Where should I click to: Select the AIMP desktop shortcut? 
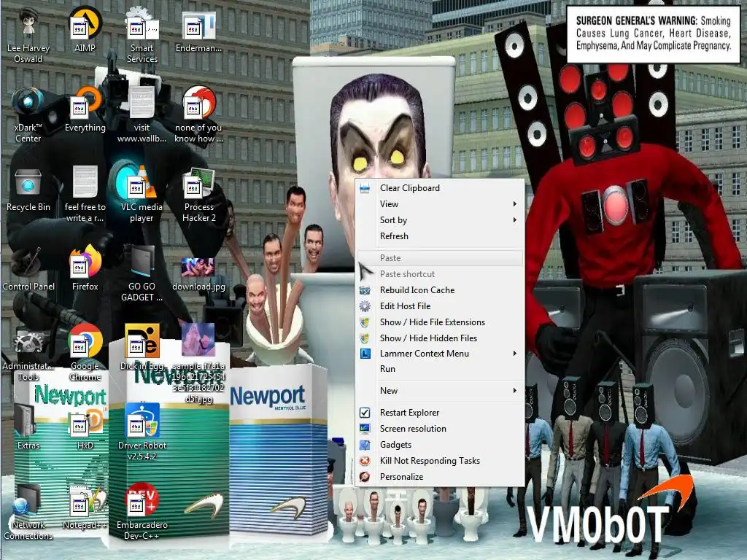pos(85,30)
